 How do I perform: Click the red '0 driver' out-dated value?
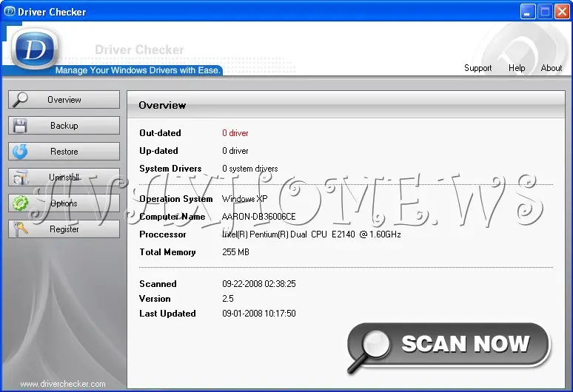235,133
